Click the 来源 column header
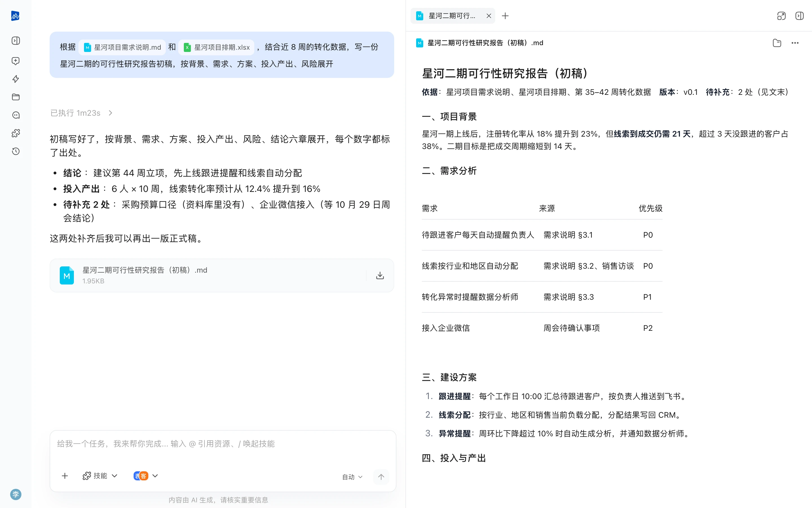This screenshot has height=508, width=812. point(547,208)
